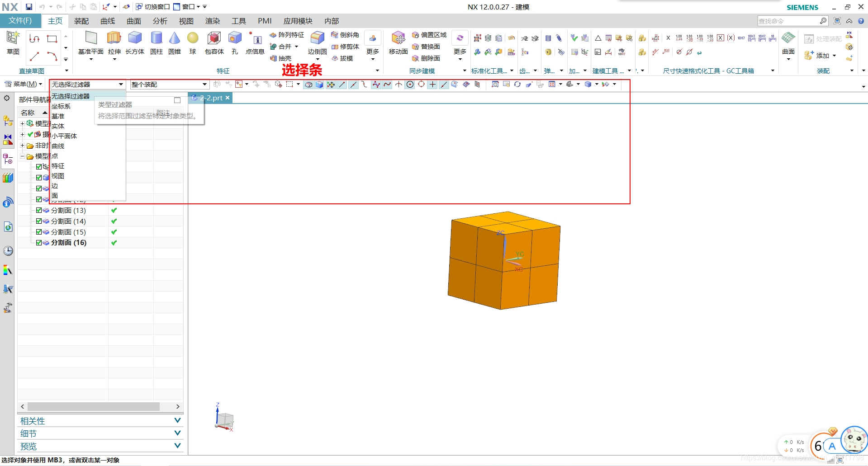This screenshot has width=868, height=466.
Task: Switch to the 曲线 ribbon tab
Action: click(108, 21)
